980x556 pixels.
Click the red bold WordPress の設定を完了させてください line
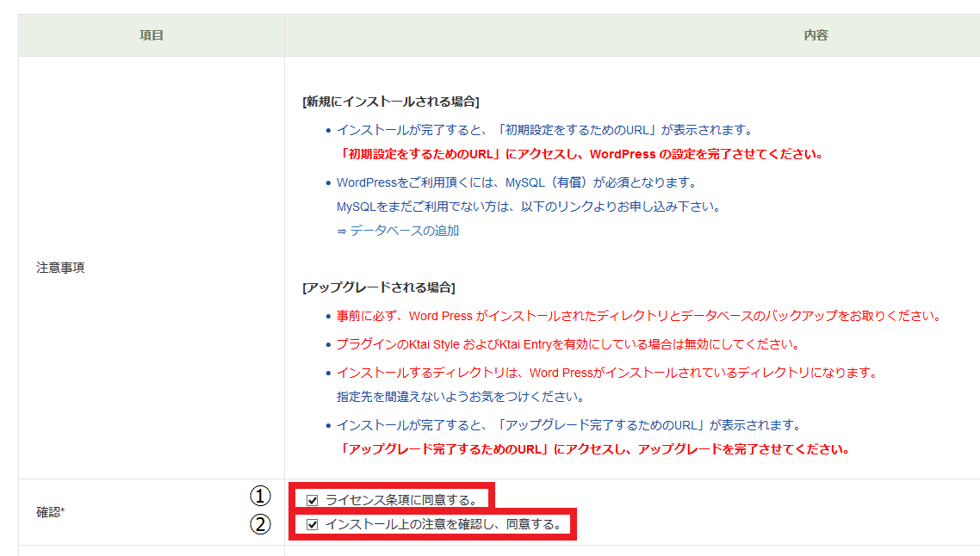580,155
